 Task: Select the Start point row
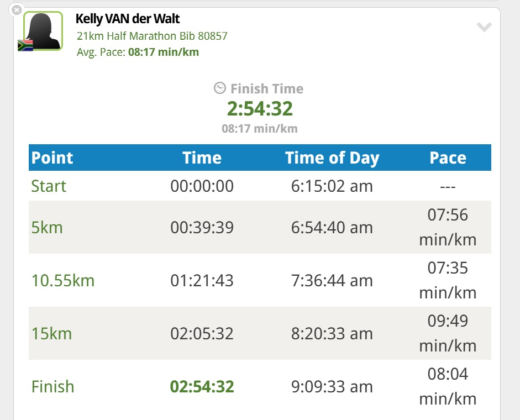260,186
